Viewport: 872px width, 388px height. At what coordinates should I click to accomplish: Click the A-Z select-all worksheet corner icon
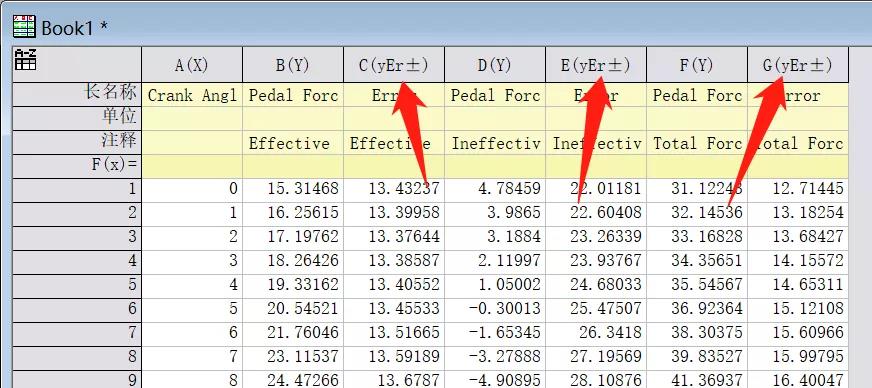(25, 59)
